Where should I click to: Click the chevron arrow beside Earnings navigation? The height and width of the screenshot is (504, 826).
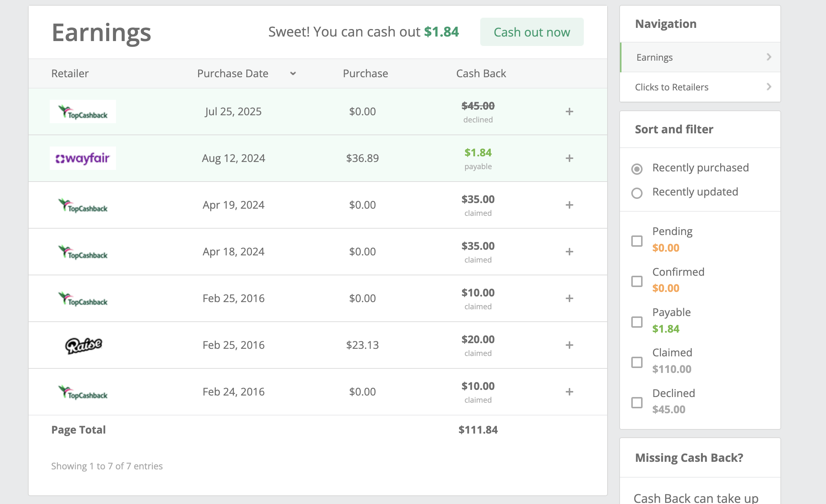pyautogui.click(x=769, y=57)
